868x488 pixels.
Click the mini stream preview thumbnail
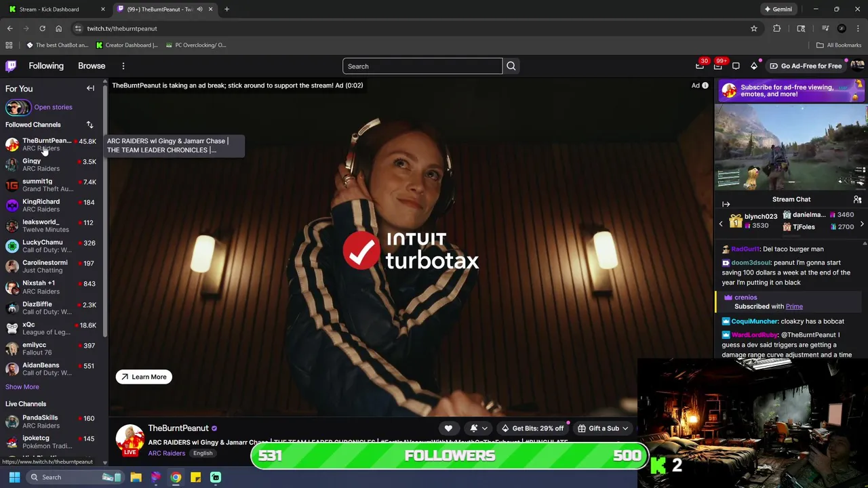point(791,148)
